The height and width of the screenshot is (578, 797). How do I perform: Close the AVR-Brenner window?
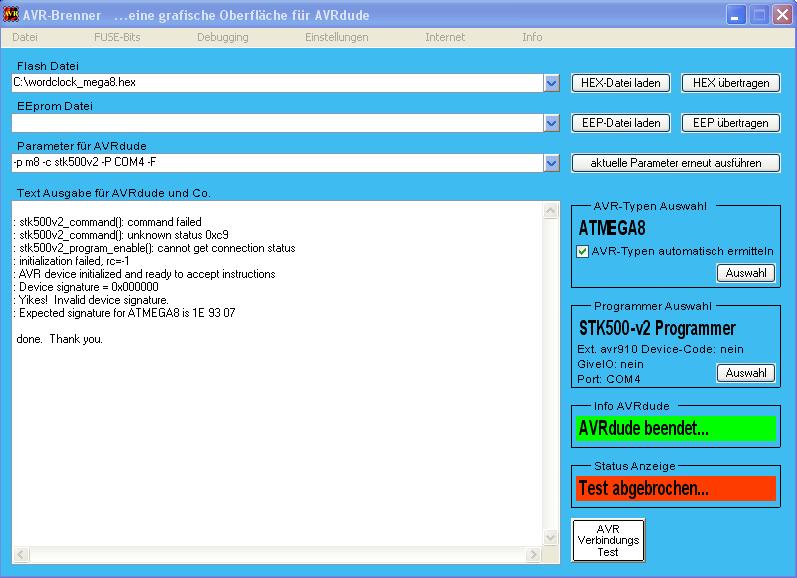(x=782, y=15)
